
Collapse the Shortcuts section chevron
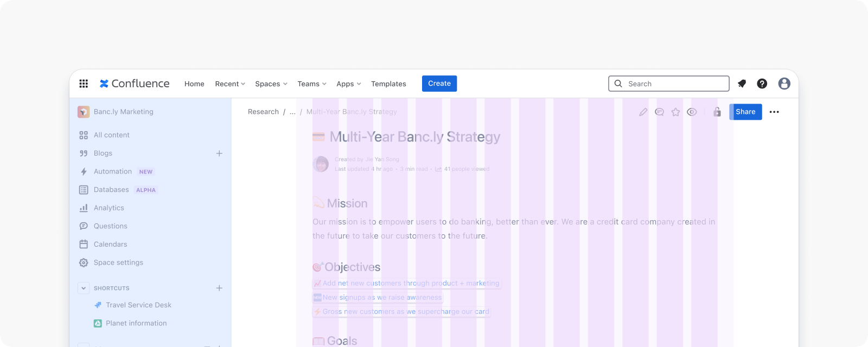84,288
